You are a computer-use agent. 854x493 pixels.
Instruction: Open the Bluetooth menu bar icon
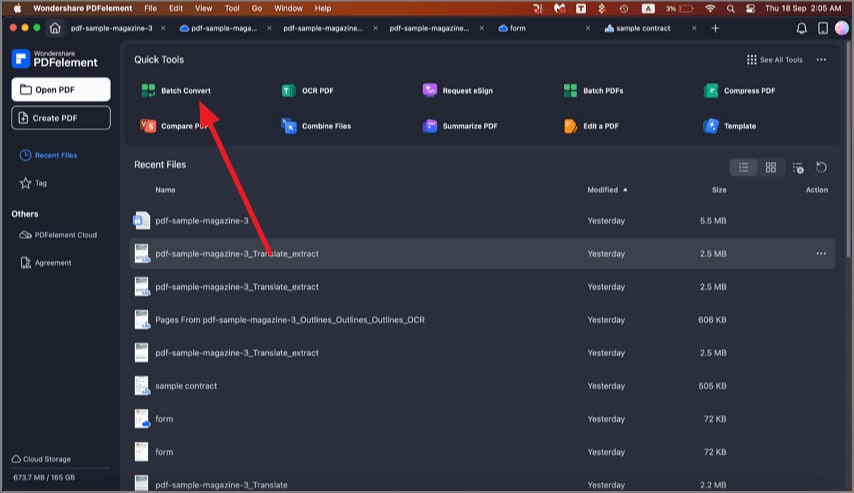click(x=602, y=8)
